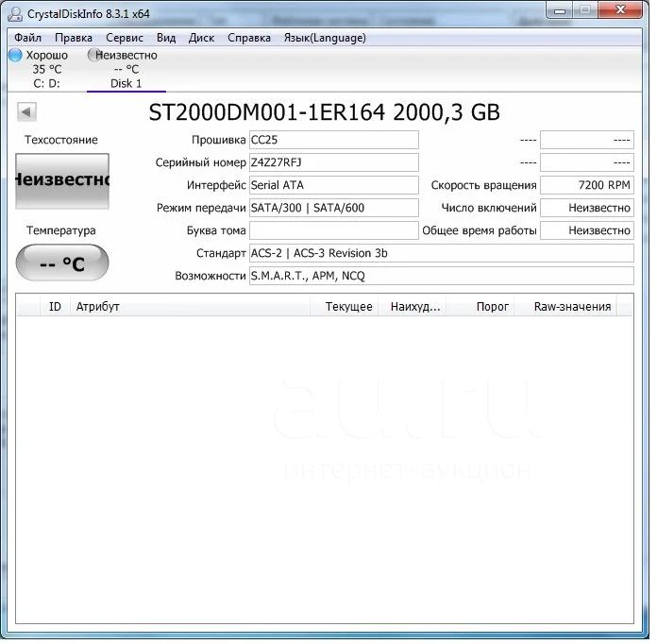Open the Вид menu
The width and height of the screenshot is (657, 644).
166,38
